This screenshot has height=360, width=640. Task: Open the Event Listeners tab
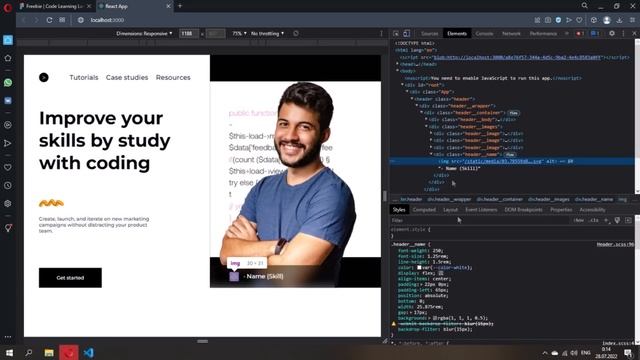tap(481, 210)
